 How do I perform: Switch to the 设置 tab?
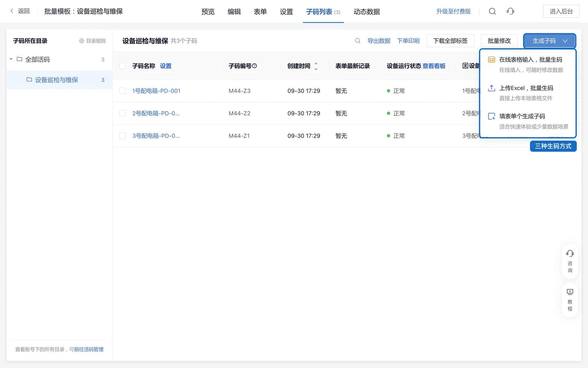pos(286,12)
